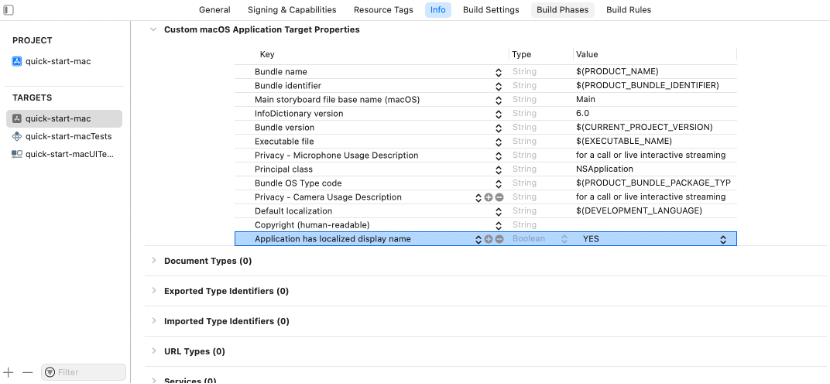Click the Main storyboard value 'Main'
This screenshot has height=384, width=830.
click(585, 99)
